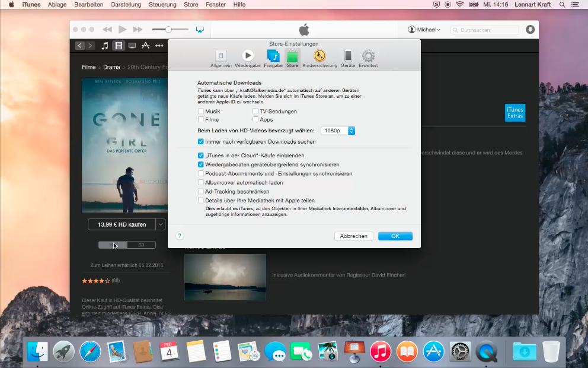
Task: Click the fast-forward playback button
Action: click(138, 29)
